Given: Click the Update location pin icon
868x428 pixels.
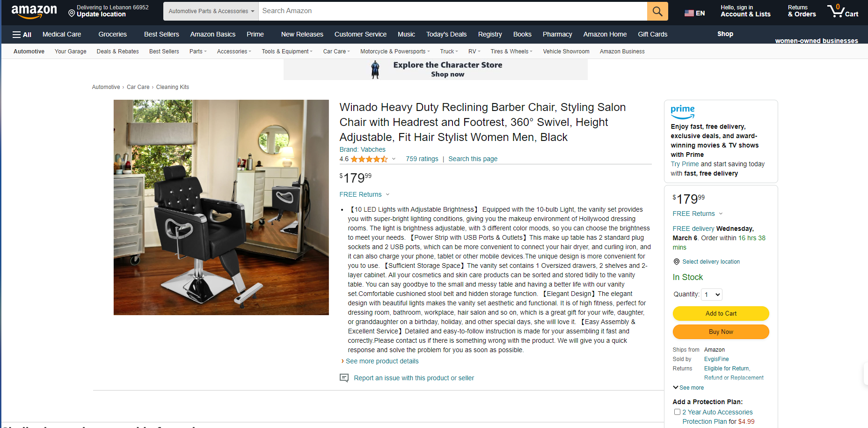Looking at the screenshot, I should pos(72,14).
